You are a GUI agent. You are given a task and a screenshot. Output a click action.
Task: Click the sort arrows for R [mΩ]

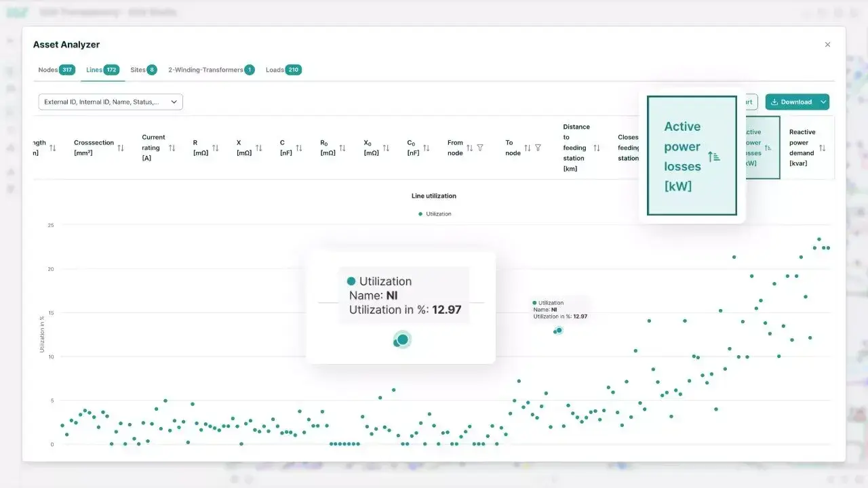tap(216, 148)
